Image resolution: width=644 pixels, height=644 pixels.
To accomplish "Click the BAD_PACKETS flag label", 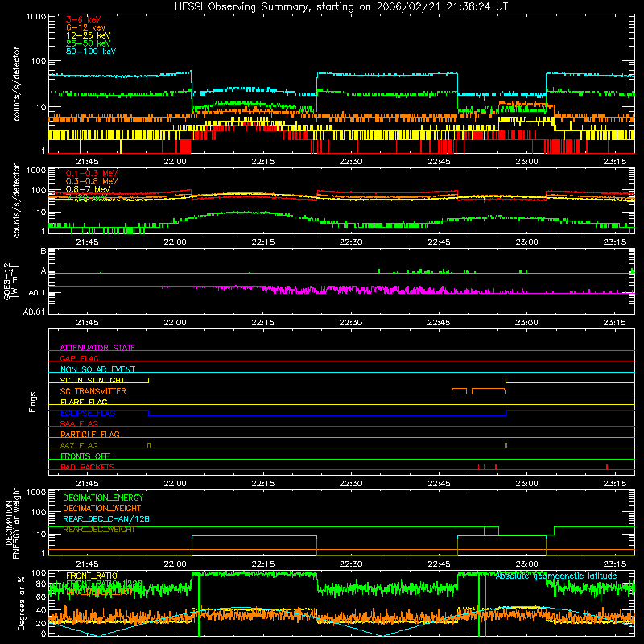I will [x=88, y=467].
